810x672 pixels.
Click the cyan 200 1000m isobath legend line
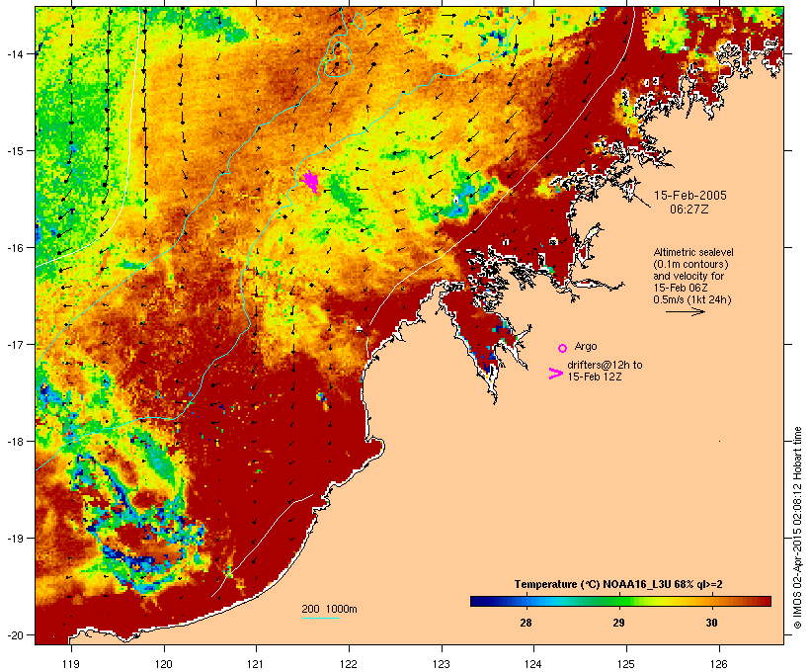tap(321, 618)
